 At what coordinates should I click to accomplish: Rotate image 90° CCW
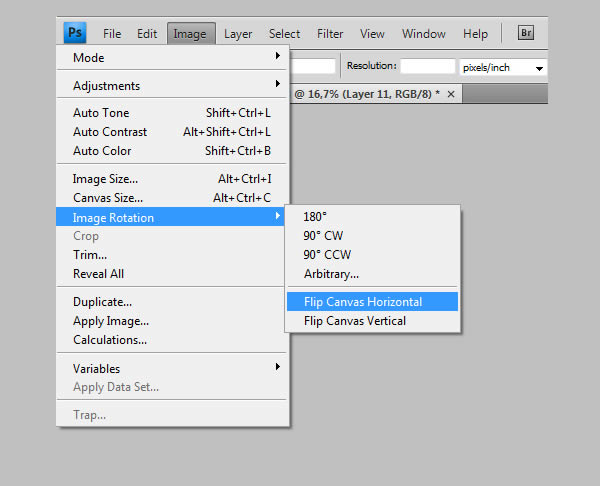[x=372, y=255]
